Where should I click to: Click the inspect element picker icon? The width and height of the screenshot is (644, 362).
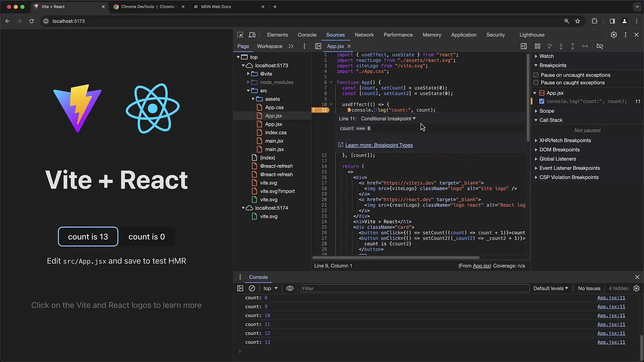[240, 35]
